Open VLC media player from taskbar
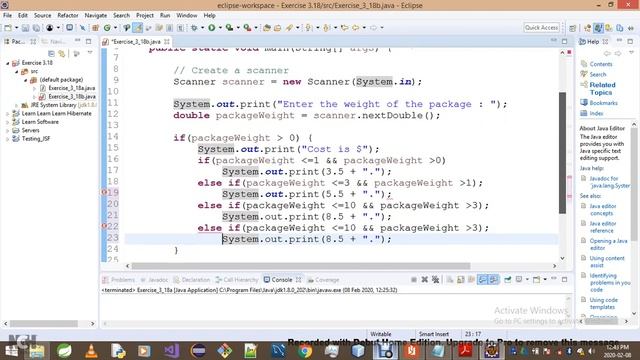The width and height of the screenshot is (640, 360). [x=91, y=351]
